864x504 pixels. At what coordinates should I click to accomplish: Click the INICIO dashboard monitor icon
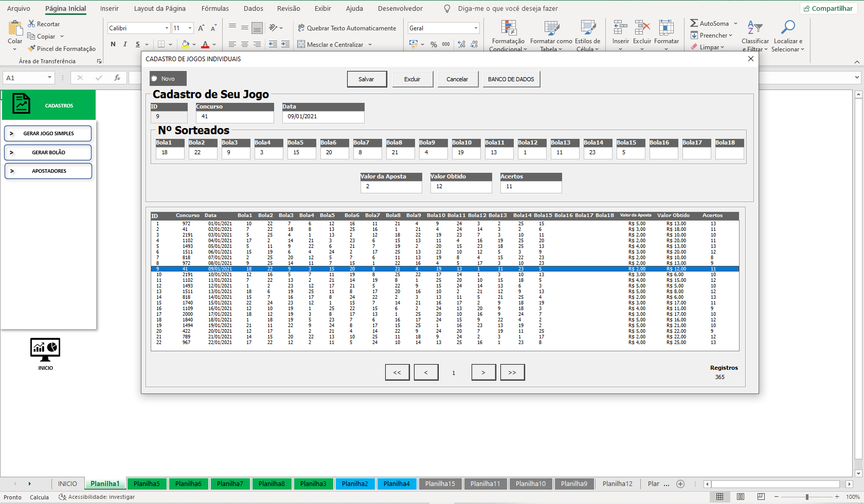pos(45,350)
